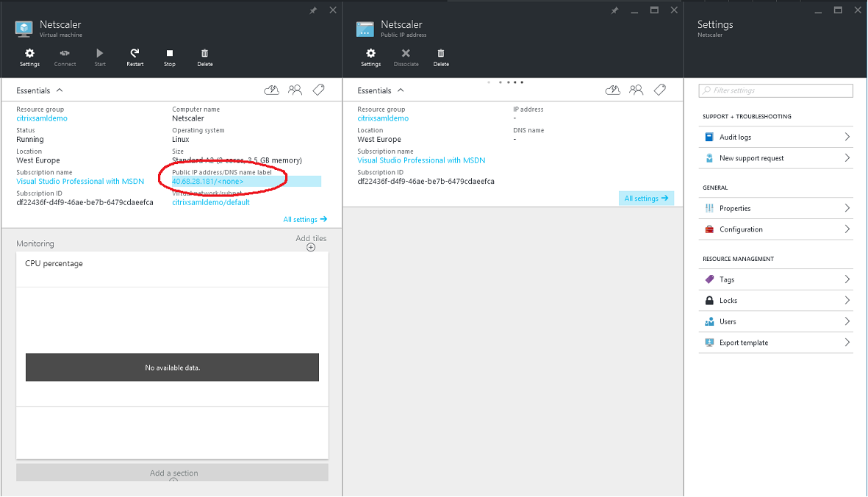The height and width of the screenshot is (497, 868).
Task: Click Add a section bar
Action: pyautogui.click(x=173, y=473)
